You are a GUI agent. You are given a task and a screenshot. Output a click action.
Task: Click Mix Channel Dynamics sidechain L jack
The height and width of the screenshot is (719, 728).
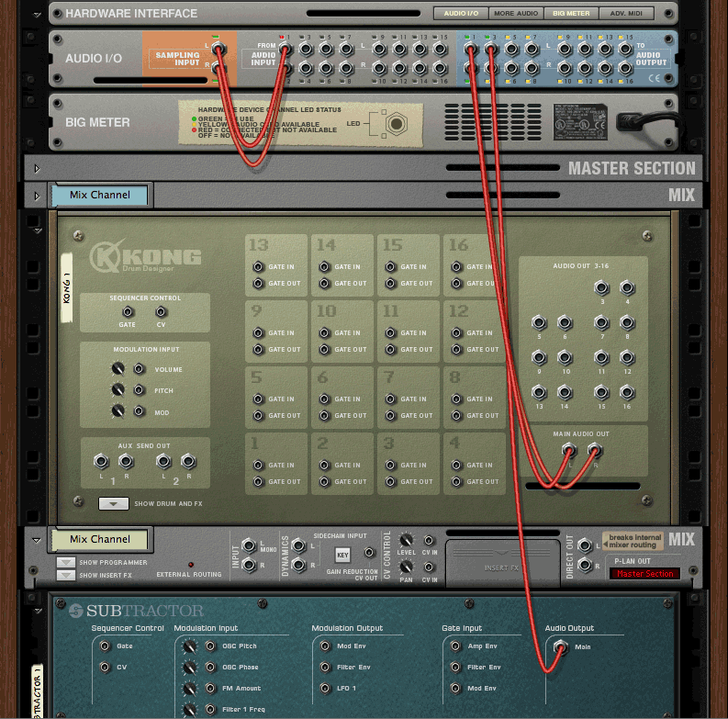(298, 545)
